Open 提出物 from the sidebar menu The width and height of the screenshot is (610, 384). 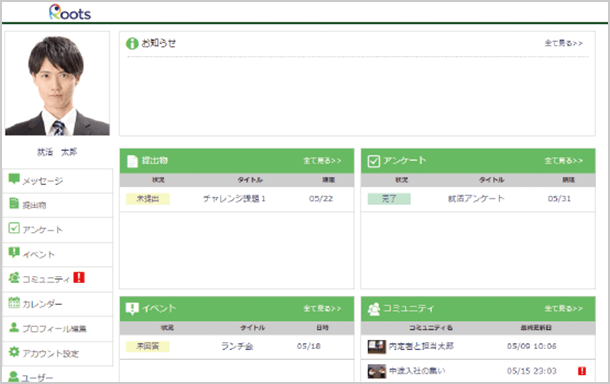point(58,205)
